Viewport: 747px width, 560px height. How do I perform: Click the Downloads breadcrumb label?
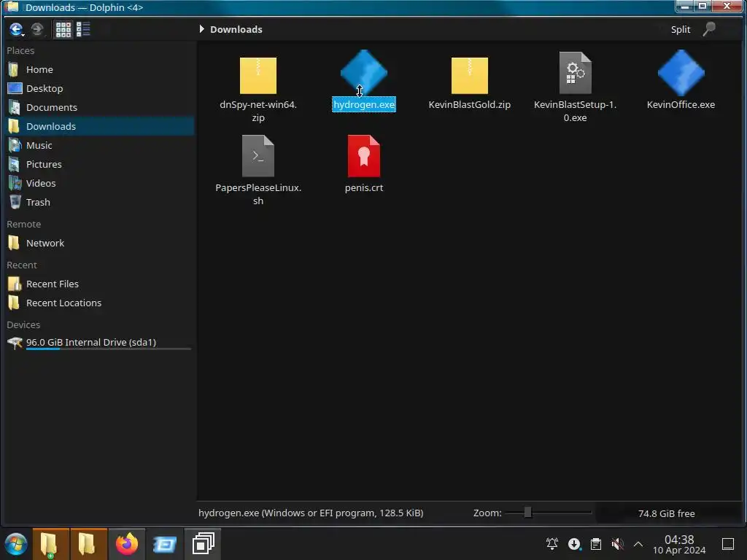point(236,29)
